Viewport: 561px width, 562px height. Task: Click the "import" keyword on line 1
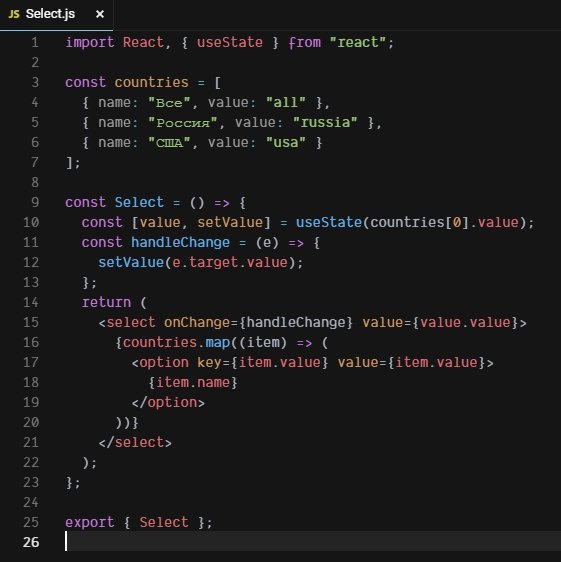90,43
